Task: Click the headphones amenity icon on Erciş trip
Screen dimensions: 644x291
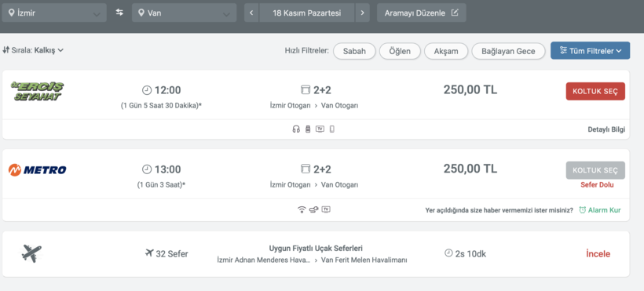Action: 296,129
